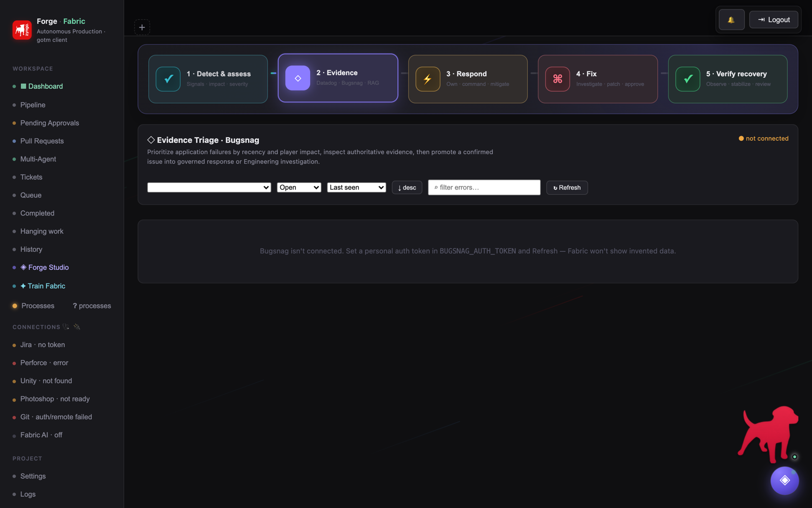Screen dimensions: 812x508
Task: Click the '? processes' count label
Action: tap(92, 306)
